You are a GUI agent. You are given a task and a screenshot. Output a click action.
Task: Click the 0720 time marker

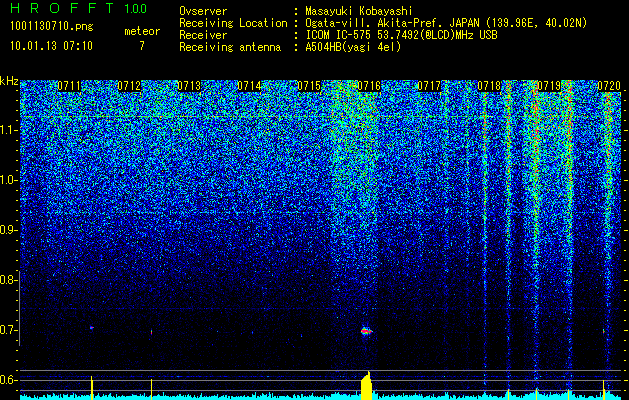pos(609,86)
